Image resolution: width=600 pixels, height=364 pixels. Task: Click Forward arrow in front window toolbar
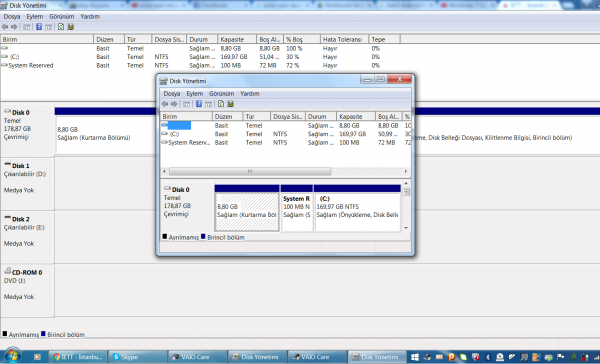click(x=174, y=104)
